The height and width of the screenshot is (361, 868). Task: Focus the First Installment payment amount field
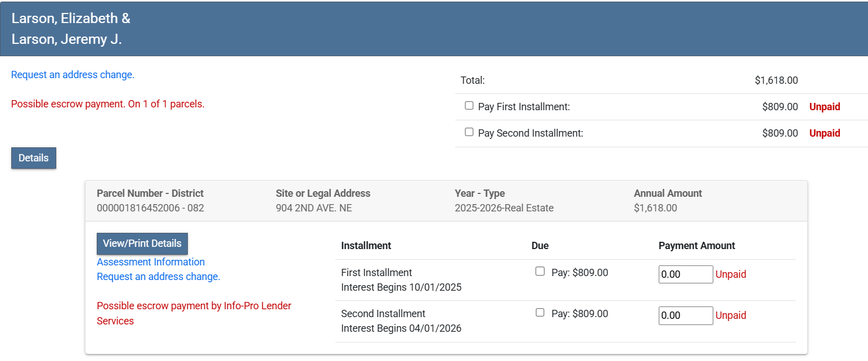(685, 274)
